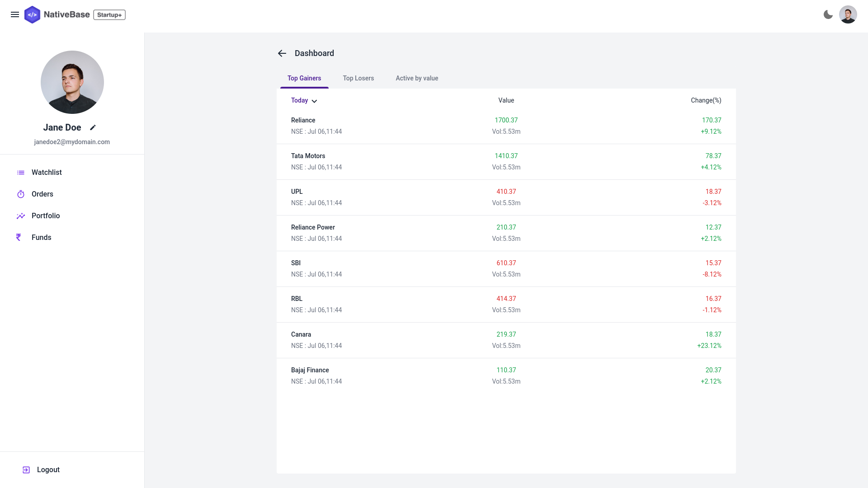868x488 pixels.
Task: Click the 410.37 value for UPL
Action: point(506,192)
